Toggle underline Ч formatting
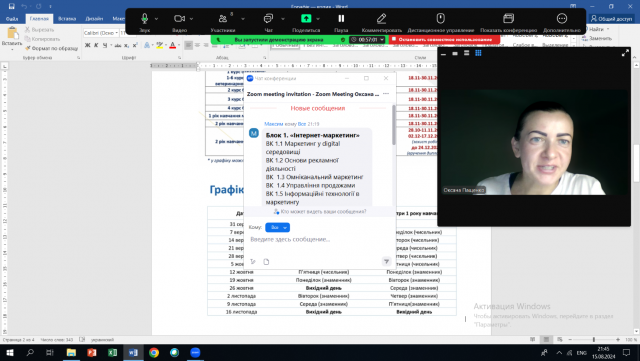Screen dimensions: 640x361 point(105,45)
